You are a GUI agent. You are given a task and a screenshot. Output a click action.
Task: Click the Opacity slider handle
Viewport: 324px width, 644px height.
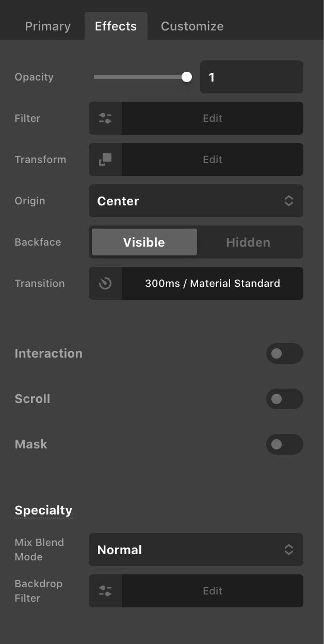click(x=186, y=76)
